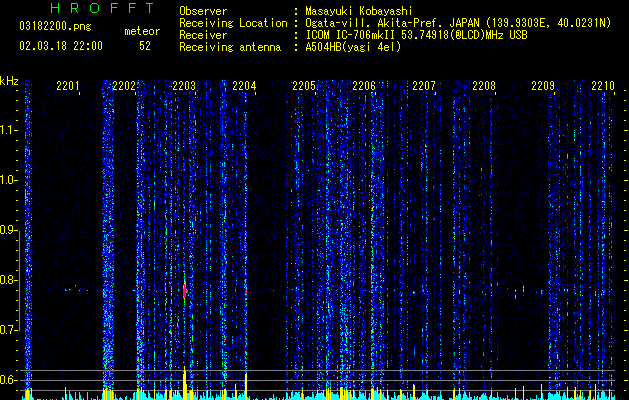Click the small red echo near 2207
This screenshot has height=400, width=629.
414,293
